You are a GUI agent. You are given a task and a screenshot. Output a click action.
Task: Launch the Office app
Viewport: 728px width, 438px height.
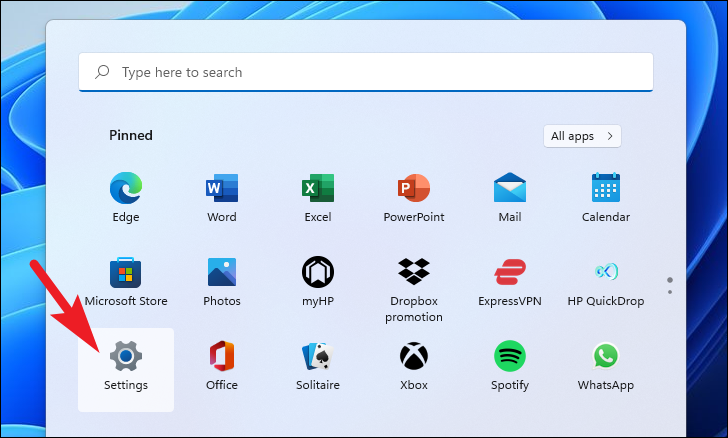222,357
